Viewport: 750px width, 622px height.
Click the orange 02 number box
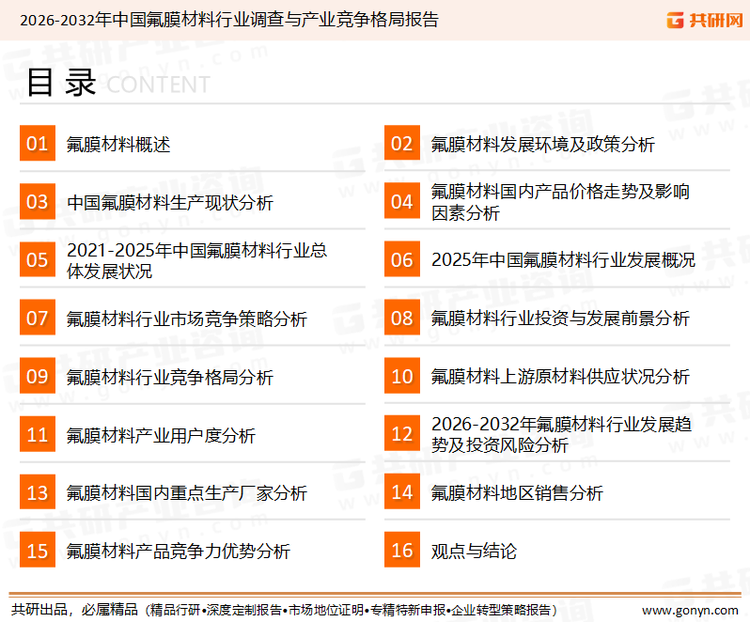(402, 143)
